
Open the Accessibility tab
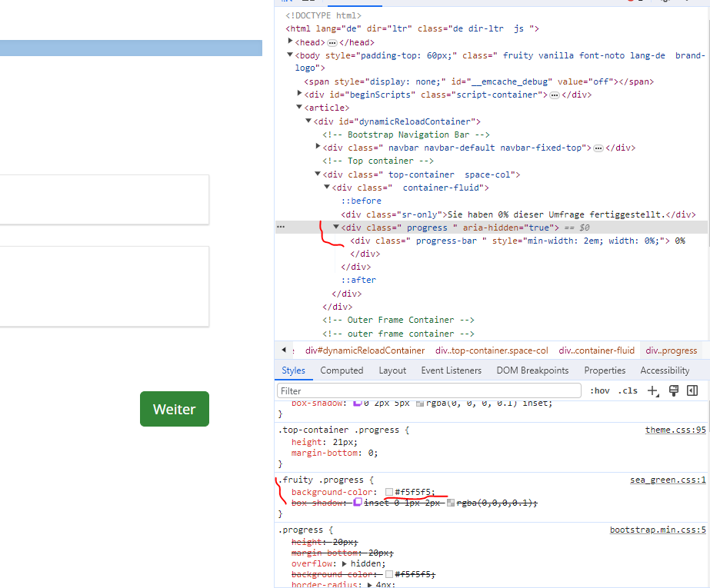click(x=665, y=370)
